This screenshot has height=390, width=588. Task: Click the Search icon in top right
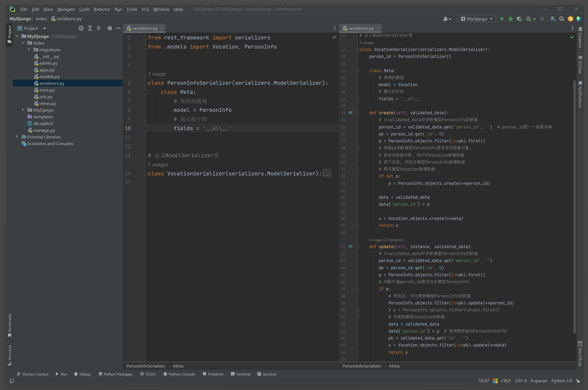click(562, 18)
